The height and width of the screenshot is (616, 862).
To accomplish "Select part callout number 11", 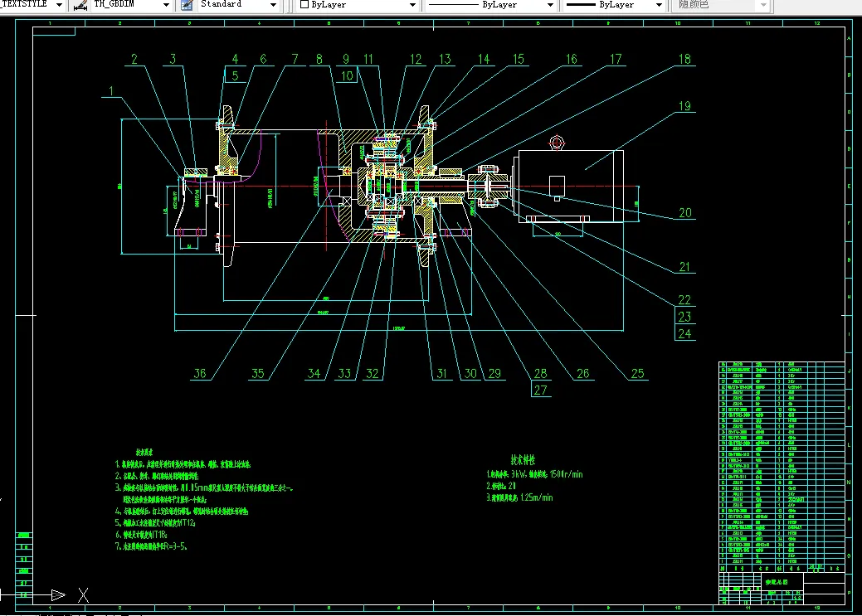I will point(368,60).
